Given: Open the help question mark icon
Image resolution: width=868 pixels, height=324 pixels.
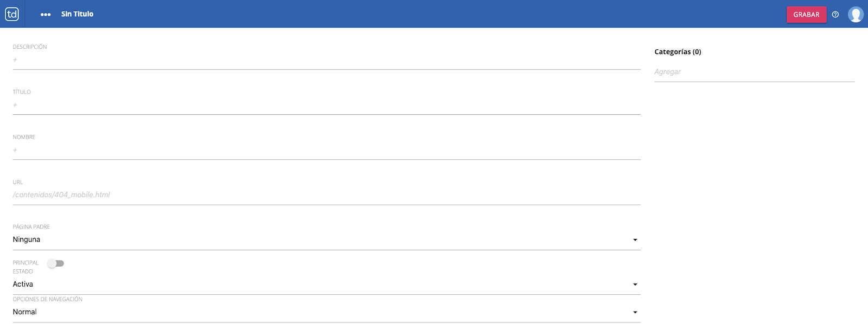Looking at the screenshot, I should (835, 15).
